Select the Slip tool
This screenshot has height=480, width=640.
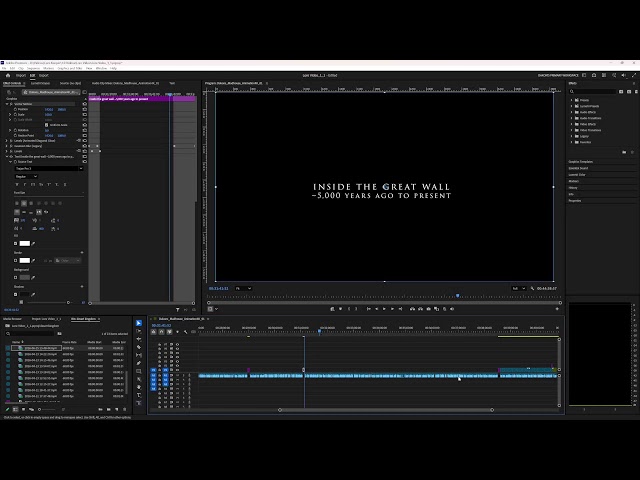[139, 355]
